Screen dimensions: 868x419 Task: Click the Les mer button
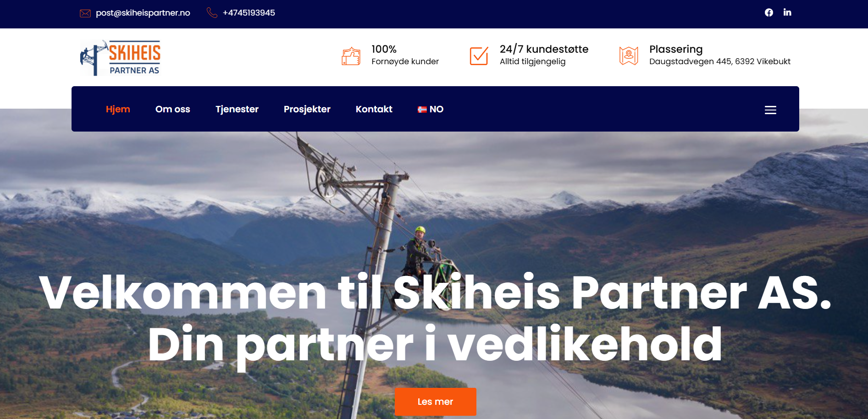[x=436, y=402]
